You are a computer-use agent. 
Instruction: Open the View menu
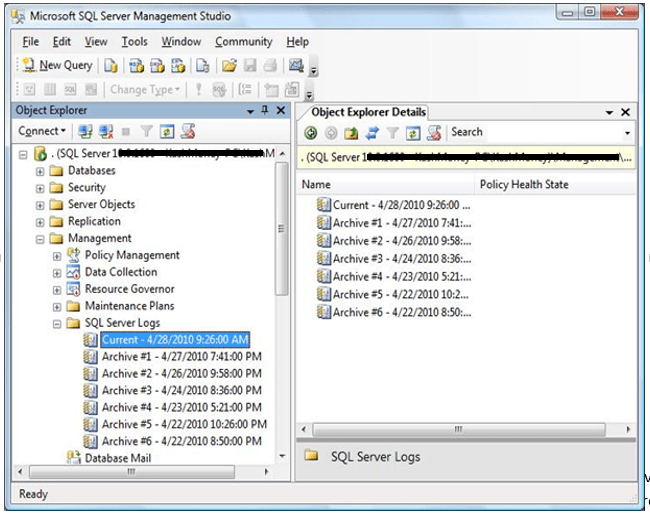pyautogui.click(x=96, y=41)
